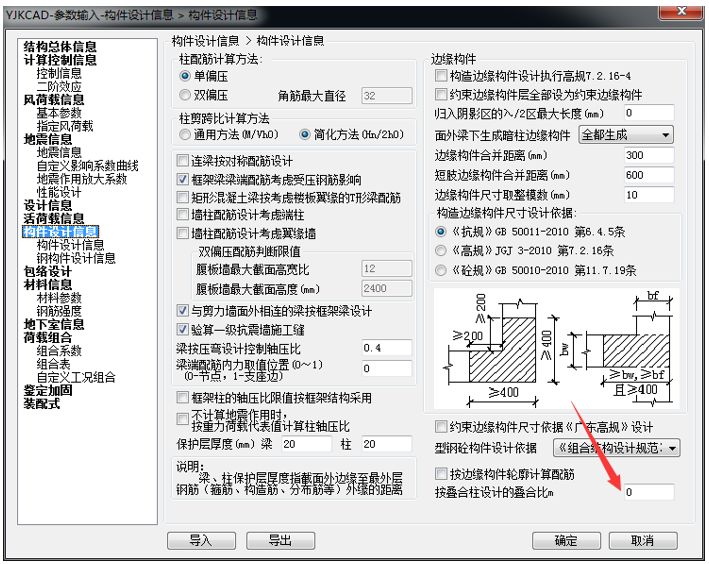Confirm with the 确定 button

(566, 540)
